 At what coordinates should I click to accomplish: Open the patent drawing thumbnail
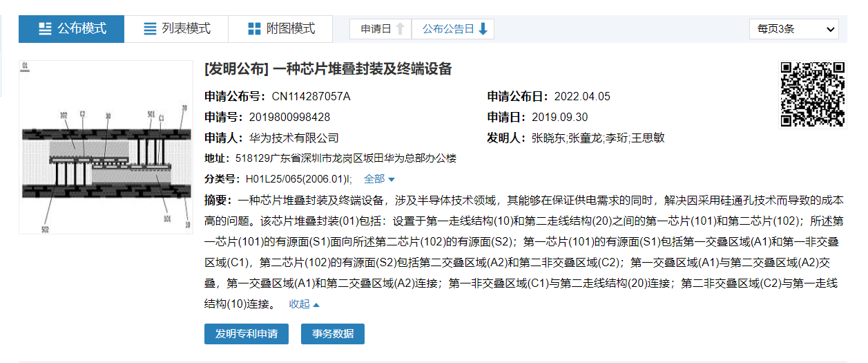(105, 147)
